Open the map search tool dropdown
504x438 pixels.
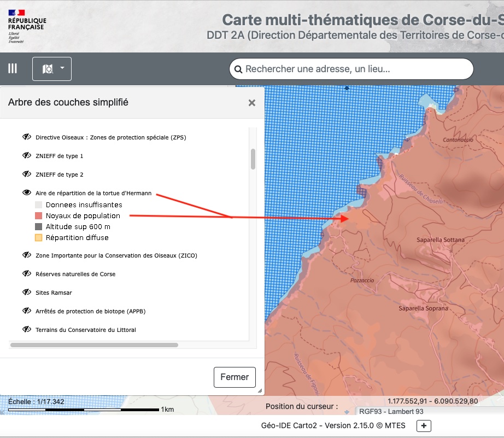tap(52, 68)
